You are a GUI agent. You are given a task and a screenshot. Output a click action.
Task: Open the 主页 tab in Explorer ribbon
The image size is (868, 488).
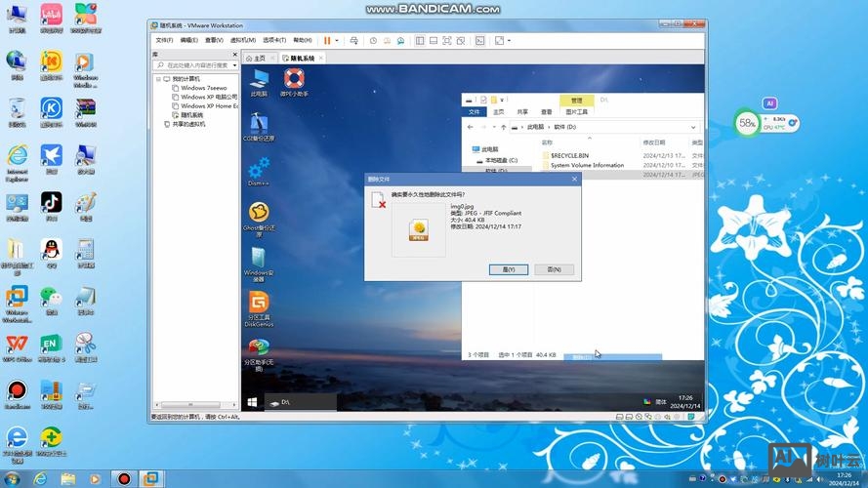point(499,112)
